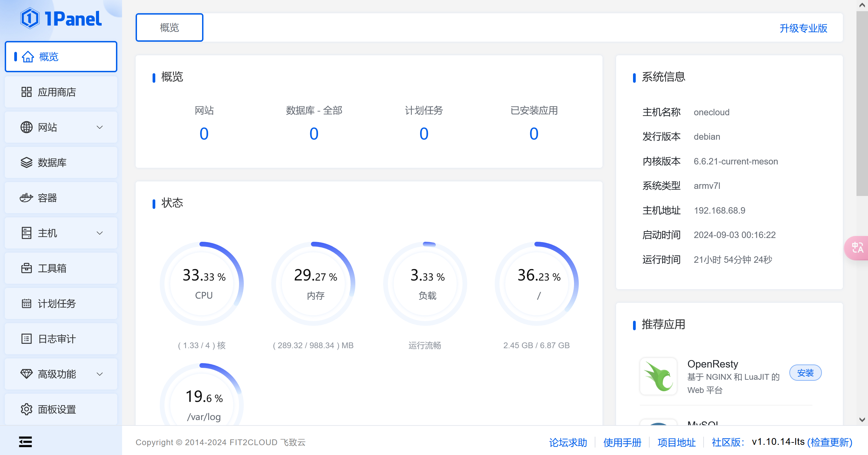This screenshot has width=868, height=455.
Task: Click the 应用商店 grid icon
Action: point(26,92)
